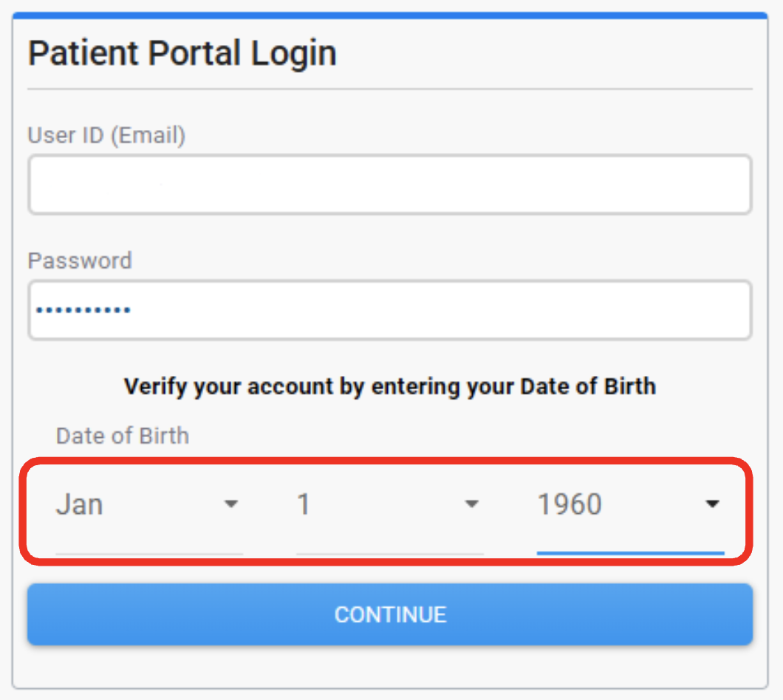Click the month dropdown arrow icon
783x700 pixels.
[x=230, y=504]
